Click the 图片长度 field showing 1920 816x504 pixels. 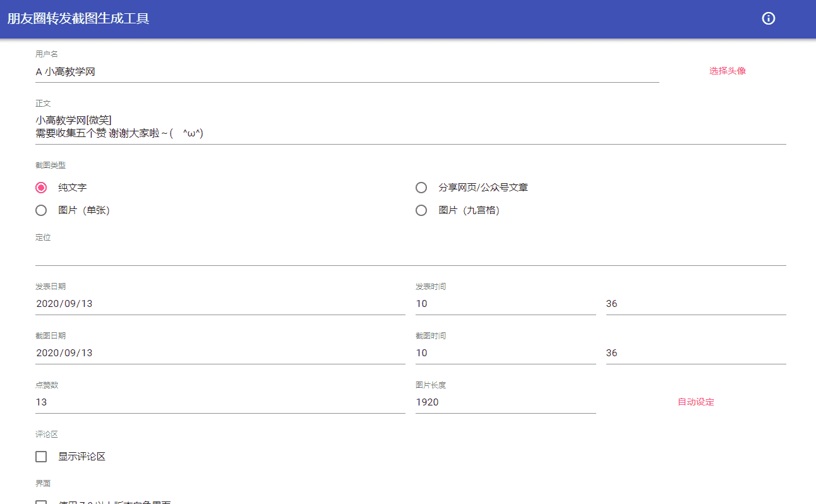[506, 402]
